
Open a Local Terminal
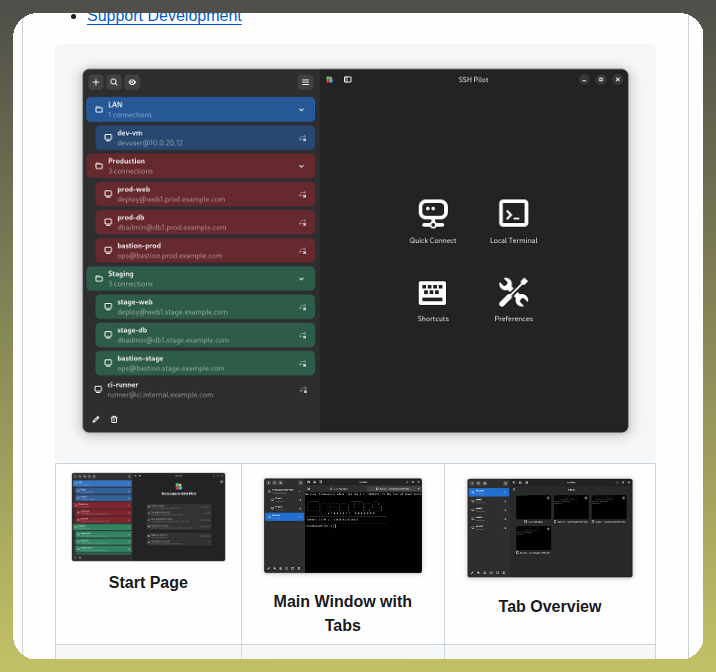click(x=514, y=221)
